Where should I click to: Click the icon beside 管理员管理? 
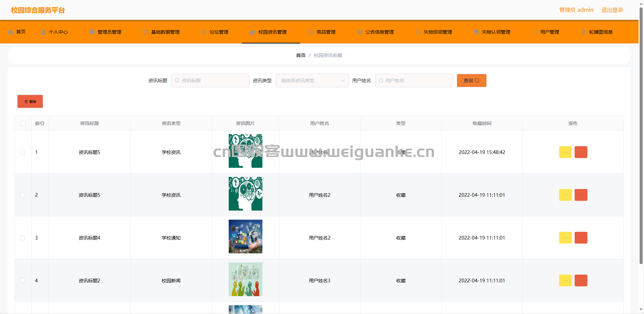pyautogui.click(x=92, y=32)
